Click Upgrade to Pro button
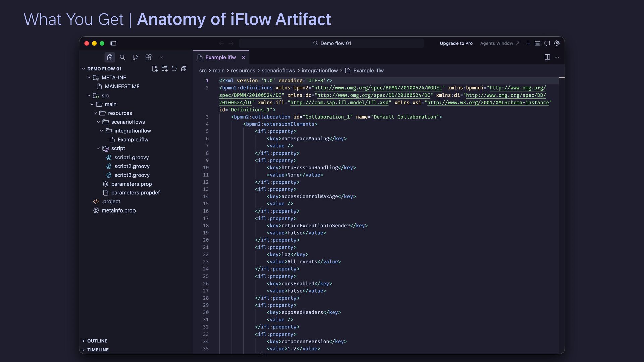644x362 pixels. pos(456,43)
